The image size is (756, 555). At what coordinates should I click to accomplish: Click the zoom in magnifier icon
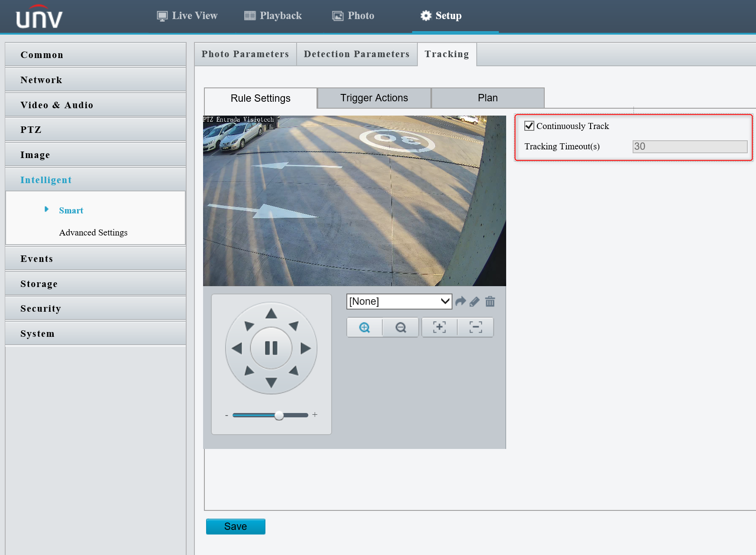click(365, 327)
